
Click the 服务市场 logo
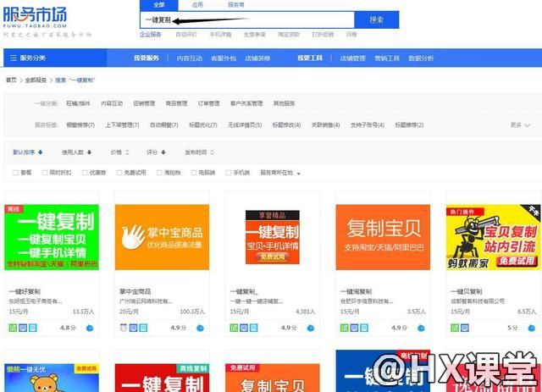[x=35, y=17]
